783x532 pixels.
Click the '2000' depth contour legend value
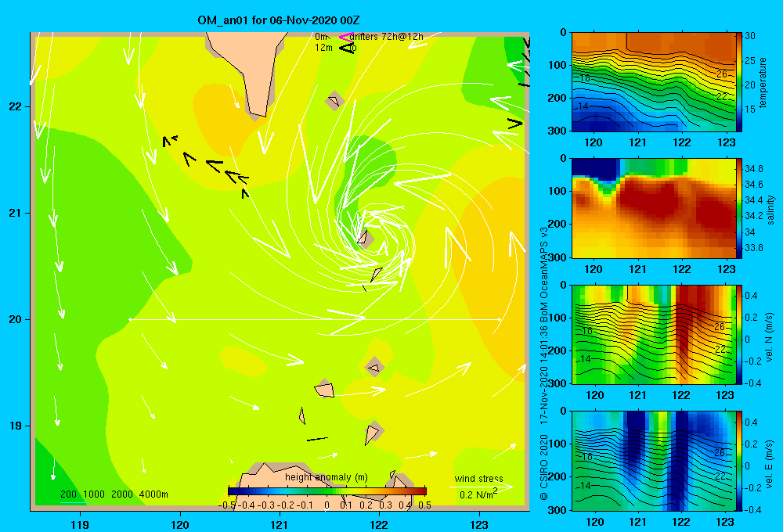tap(122, 494)
